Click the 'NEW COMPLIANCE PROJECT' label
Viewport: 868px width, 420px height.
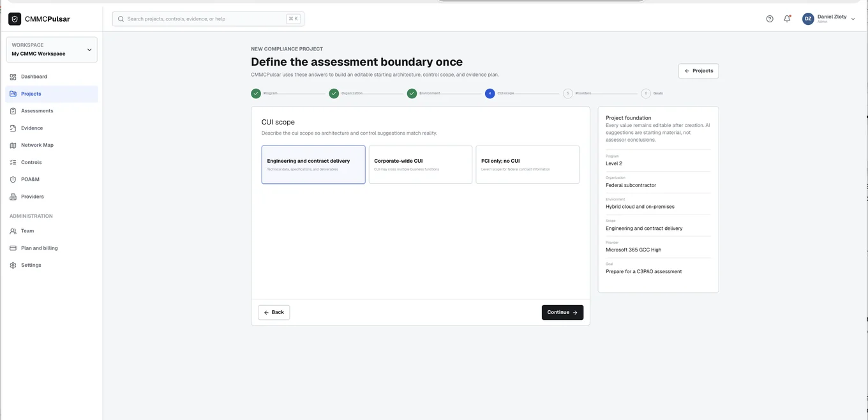point(287,49)
